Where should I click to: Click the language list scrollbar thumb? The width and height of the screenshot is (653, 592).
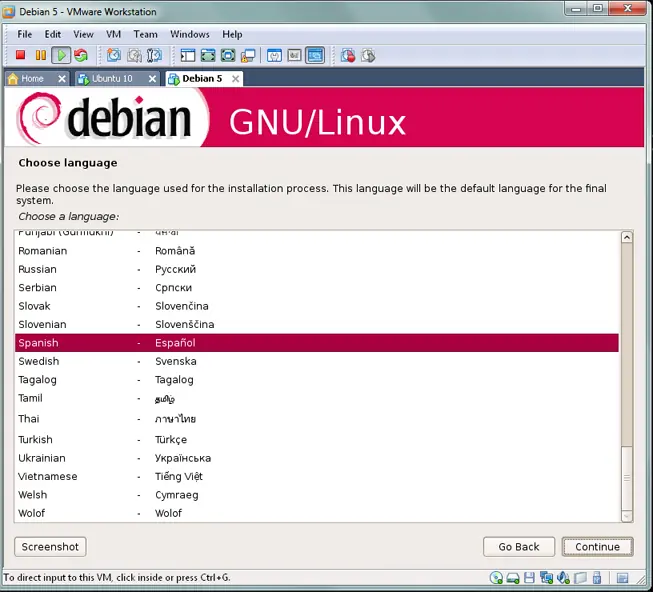627,478
